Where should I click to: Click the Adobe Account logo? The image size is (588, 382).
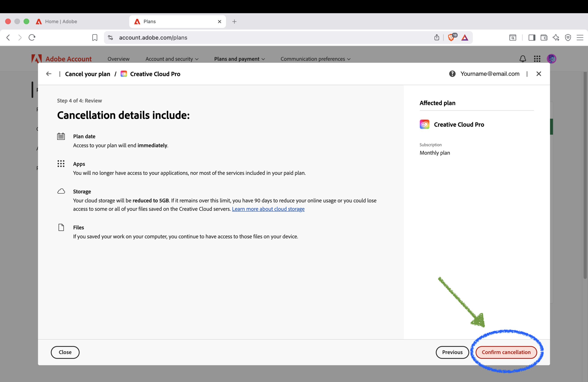pyautogui.click(x=62, y=59)
